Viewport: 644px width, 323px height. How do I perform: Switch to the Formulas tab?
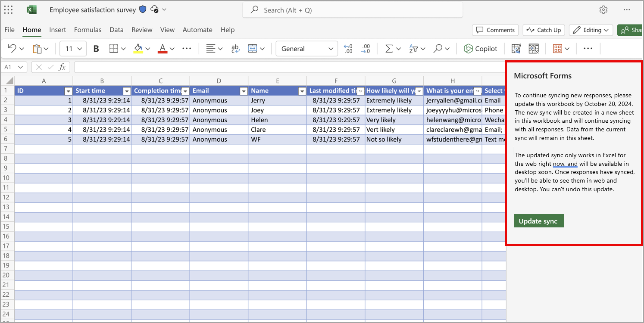pos(88,30)
